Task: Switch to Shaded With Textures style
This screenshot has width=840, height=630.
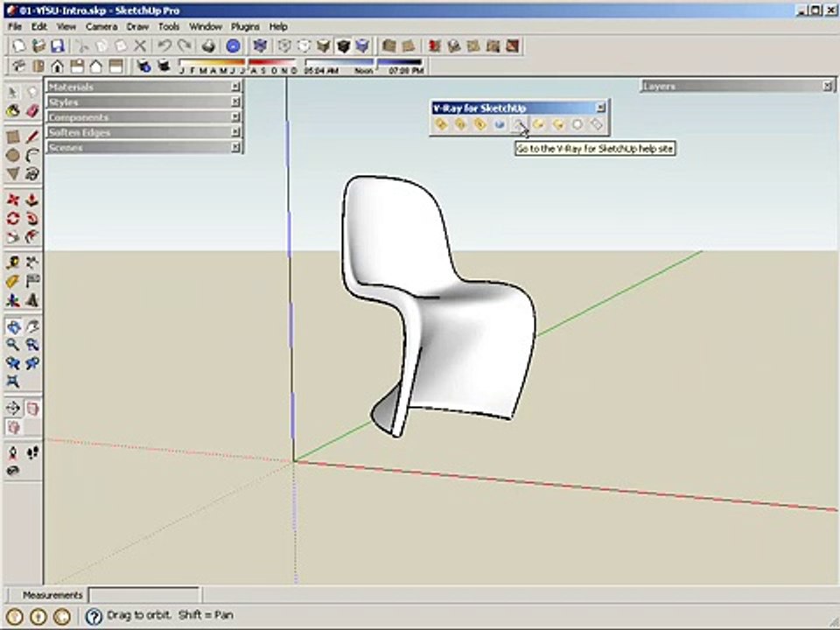Action: tap(343, 46)
